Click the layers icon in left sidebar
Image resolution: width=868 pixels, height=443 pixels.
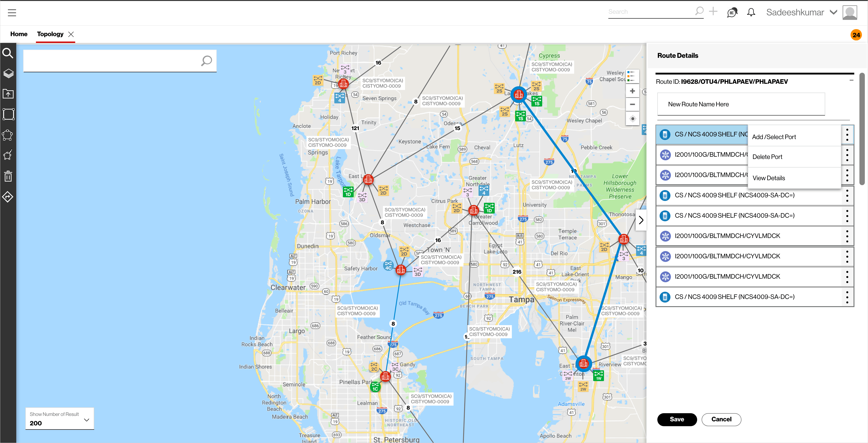[x=8, y=73]
